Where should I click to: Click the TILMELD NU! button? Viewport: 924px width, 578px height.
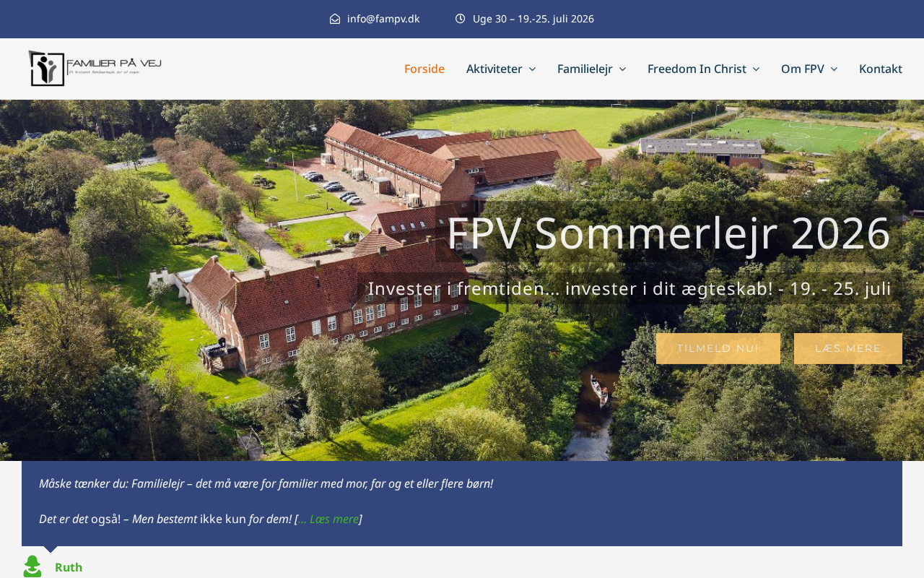coord(718,348)
